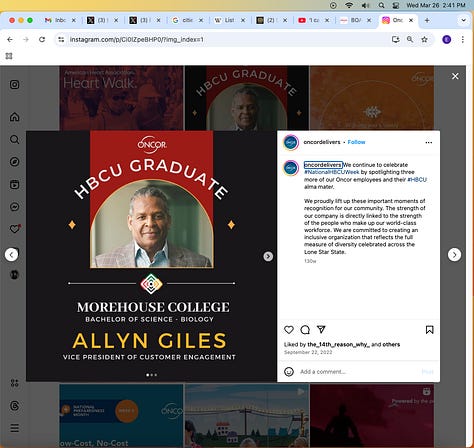The image size is (474, 448).
Task: Open the power lines illustration post thumbnail
Action: (x=247, y=416)
